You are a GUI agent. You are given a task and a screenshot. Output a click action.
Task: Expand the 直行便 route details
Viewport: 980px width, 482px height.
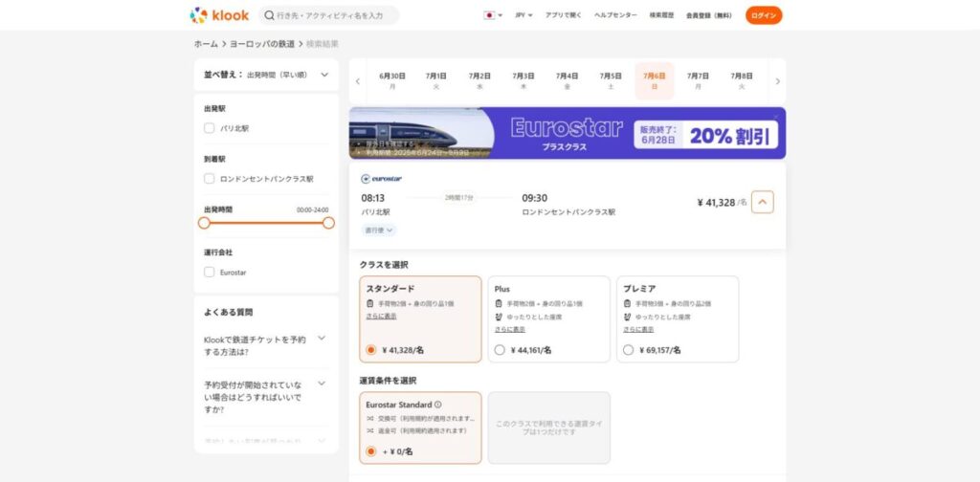pos(379,230)
